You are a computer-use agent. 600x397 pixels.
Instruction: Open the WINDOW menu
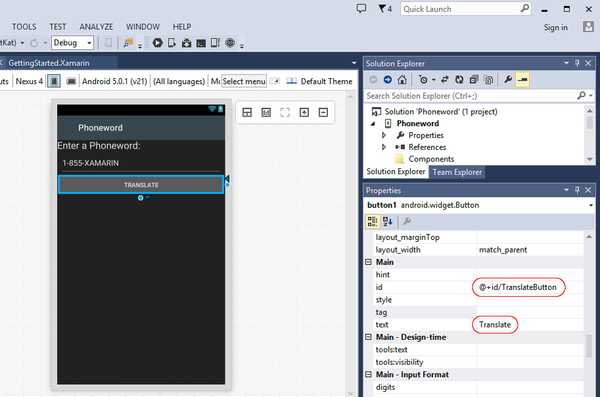[143, 27]
